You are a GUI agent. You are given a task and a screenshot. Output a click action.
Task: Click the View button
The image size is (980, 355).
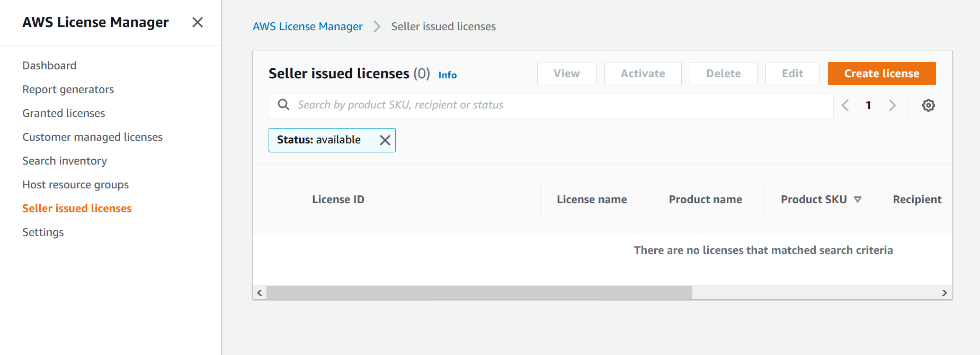567,74
